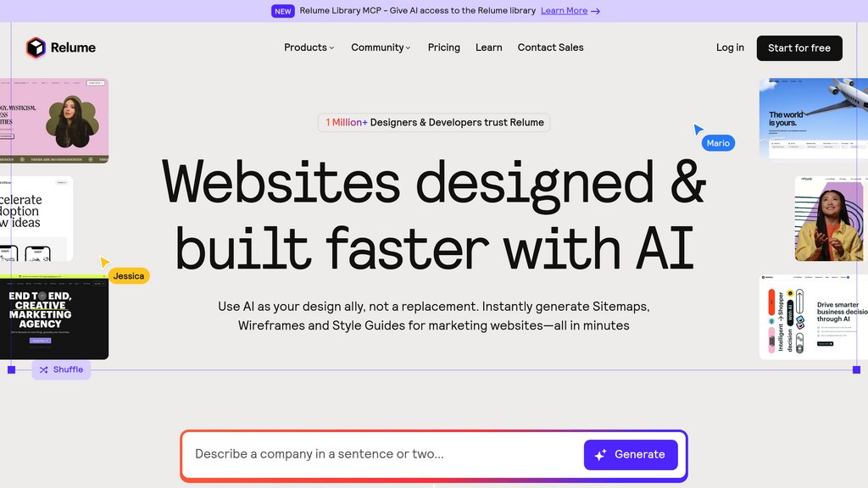Screen dimensions: 868x488
Task: Open the accelerate adoption ideas thumbnail
Action: pyautogui.click(x=36, y=219)
